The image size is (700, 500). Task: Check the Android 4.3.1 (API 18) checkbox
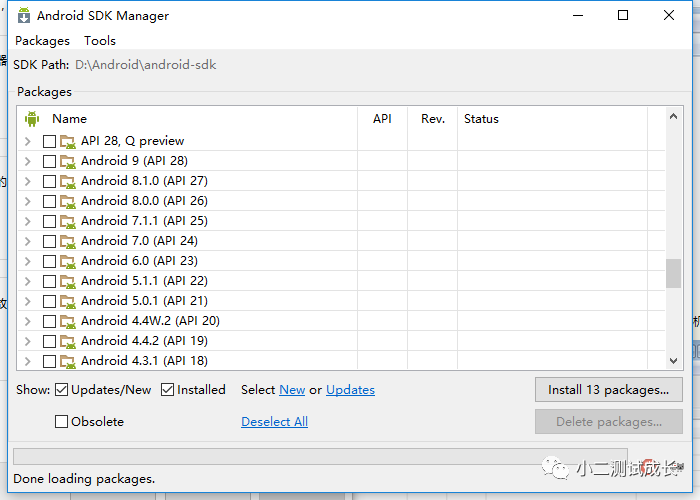pos(49,362)
